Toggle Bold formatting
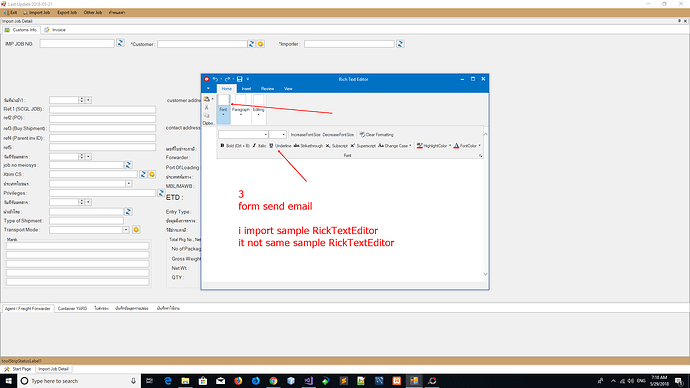The width and height of the screenshot is (690, 388). click(x=235, y=146)
